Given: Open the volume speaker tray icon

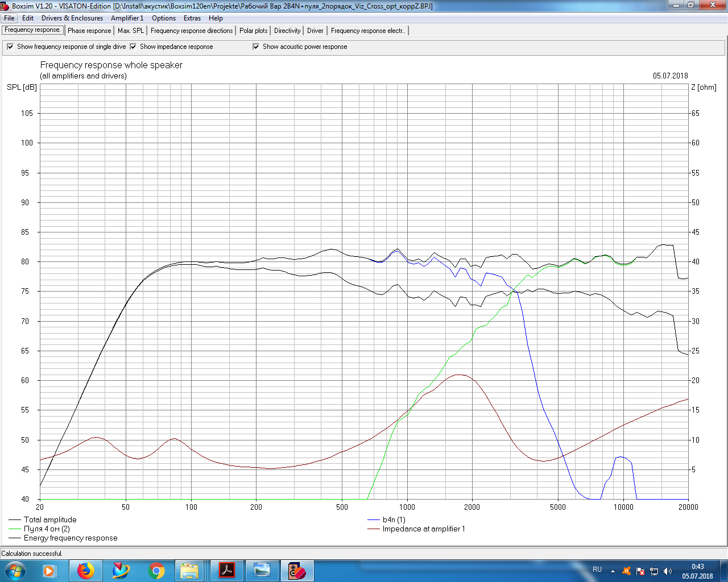Looking at the screenshot, I should (668, 571).
